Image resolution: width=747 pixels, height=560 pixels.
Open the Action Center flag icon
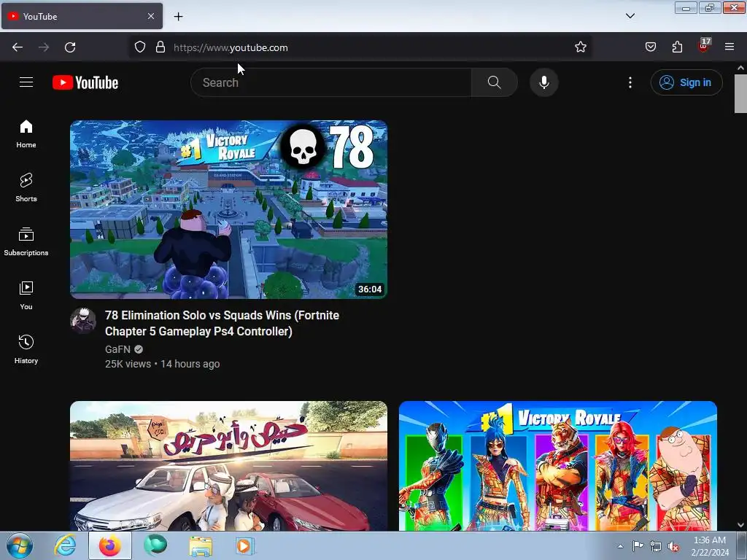click(x=638, y=546)
